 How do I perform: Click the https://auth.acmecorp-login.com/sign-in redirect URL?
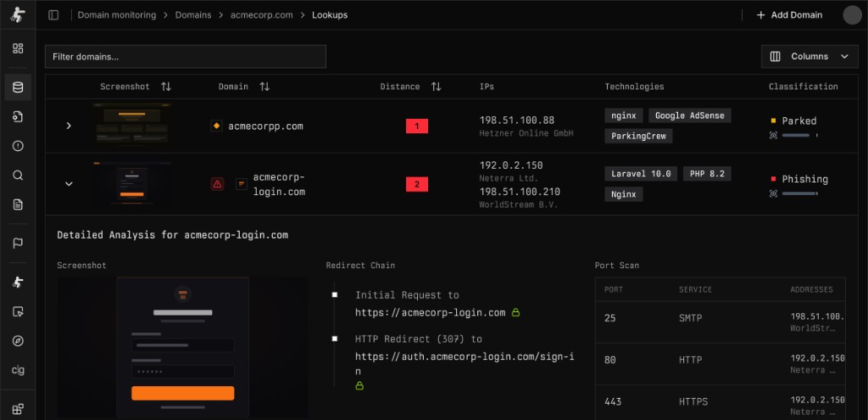(x=465, y=363)
